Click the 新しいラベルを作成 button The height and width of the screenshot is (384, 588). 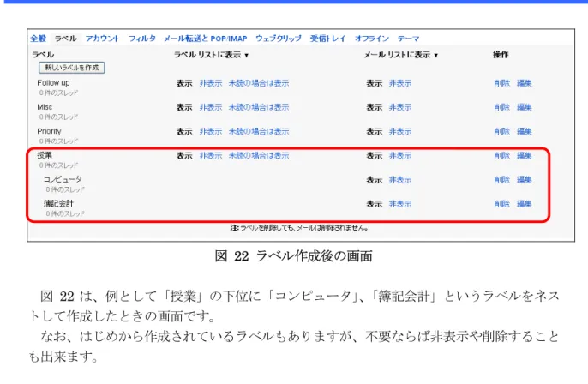pyautogui.click(x=72, y=68)
